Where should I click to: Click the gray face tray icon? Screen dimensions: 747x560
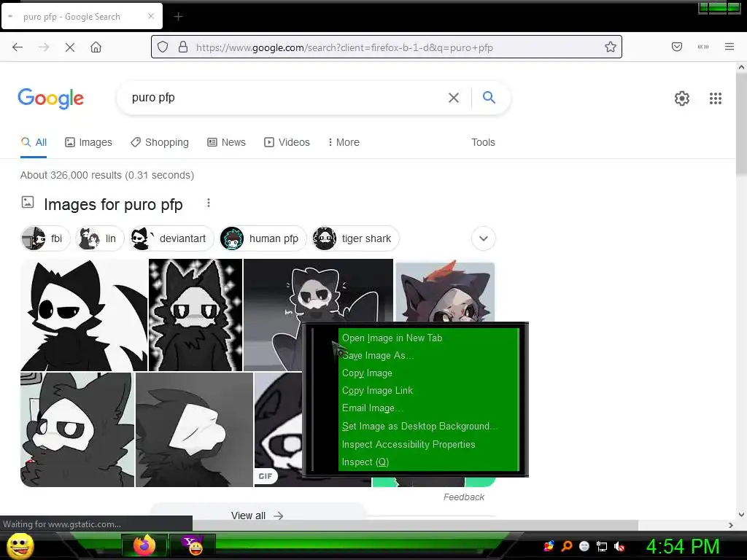coord(584,547)
